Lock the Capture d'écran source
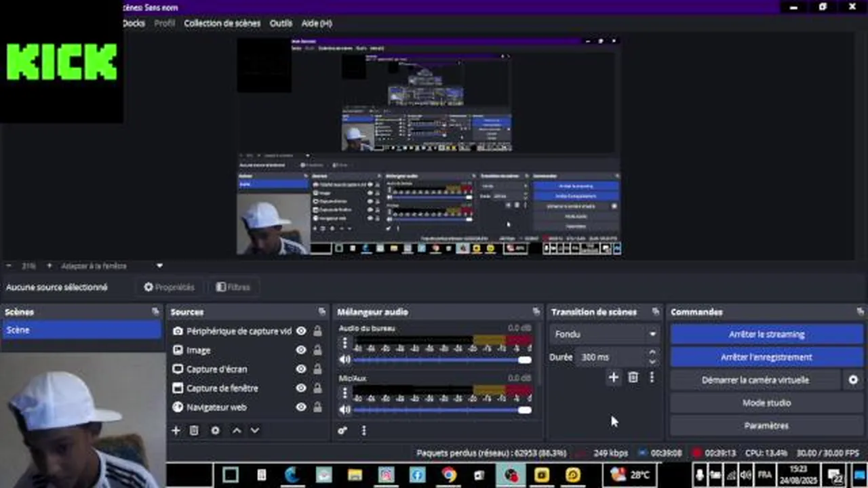This screenshot has height=488, width=868. pyautogui.click(x=317, y=369)
